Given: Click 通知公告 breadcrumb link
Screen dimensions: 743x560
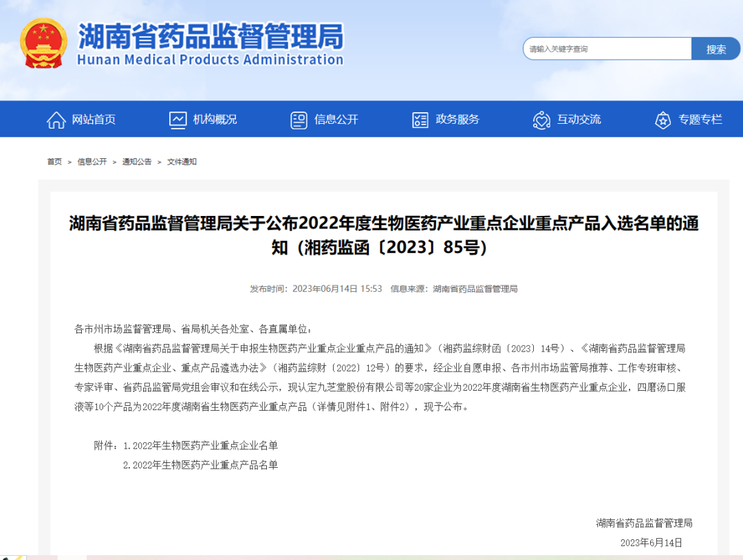Looking at the screenshot, I should click(x=137, y=162).
